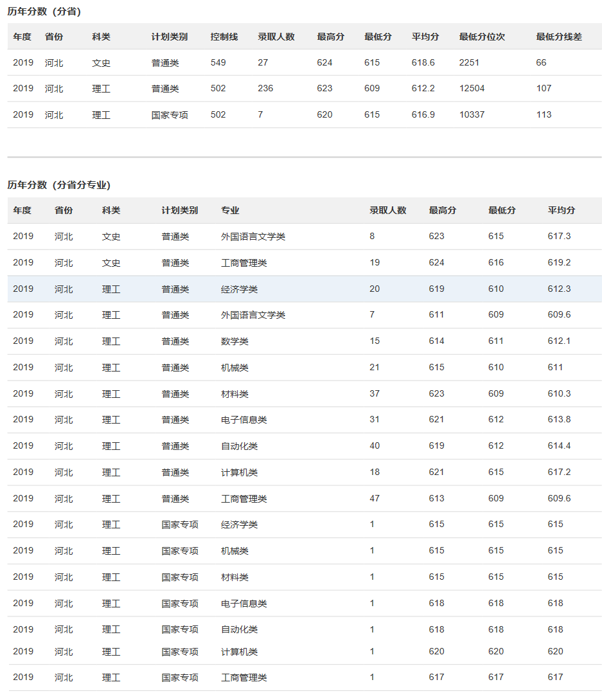Click the 最低分 column header
Screen dimensions: 602x700
[378, 37]
